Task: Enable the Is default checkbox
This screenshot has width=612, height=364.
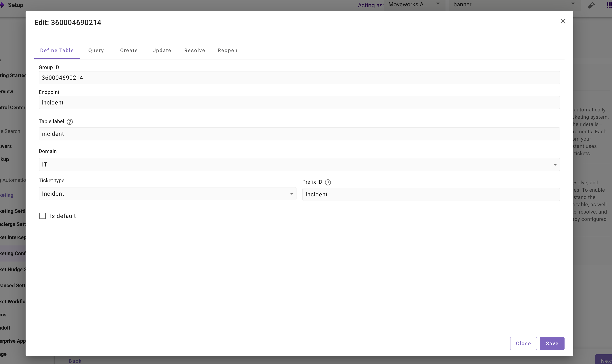Action: [43, 216]
